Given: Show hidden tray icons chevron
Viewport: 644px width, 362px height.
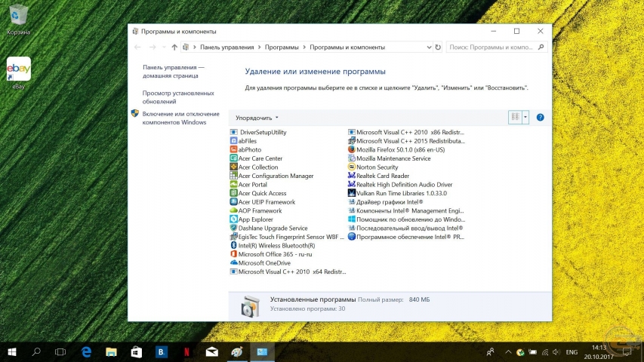Looking at the screenshot, I should [x=508, y=352].
